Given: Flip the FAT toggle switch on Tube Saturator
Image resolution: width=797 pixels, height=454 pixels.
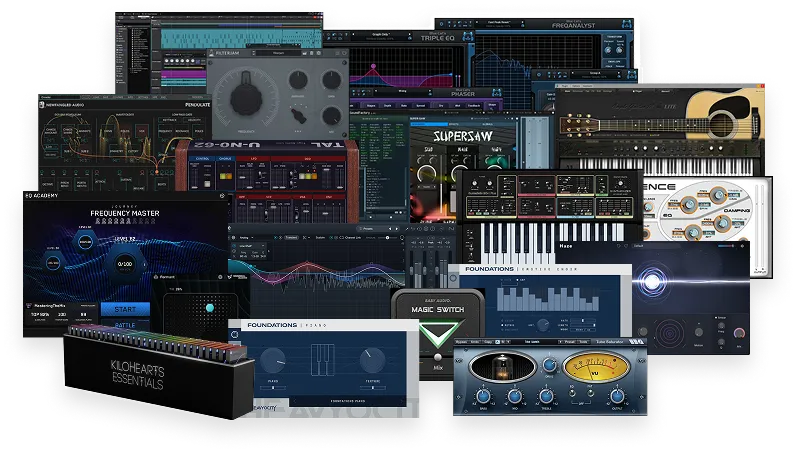Looking at the screenshot, I should 590,392.
